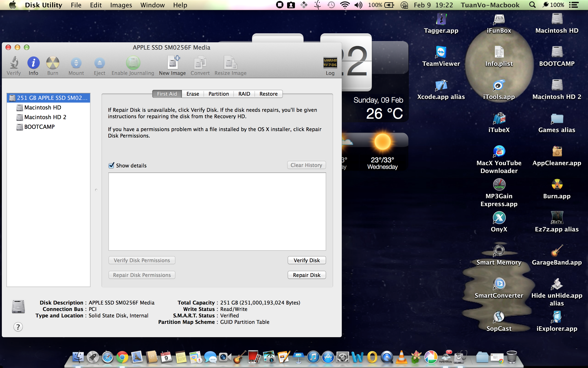Screen dimensions: 588x368
Task: Select 251 GB APPLE SSD in sidebar
Action: click(x=49, y=98)
